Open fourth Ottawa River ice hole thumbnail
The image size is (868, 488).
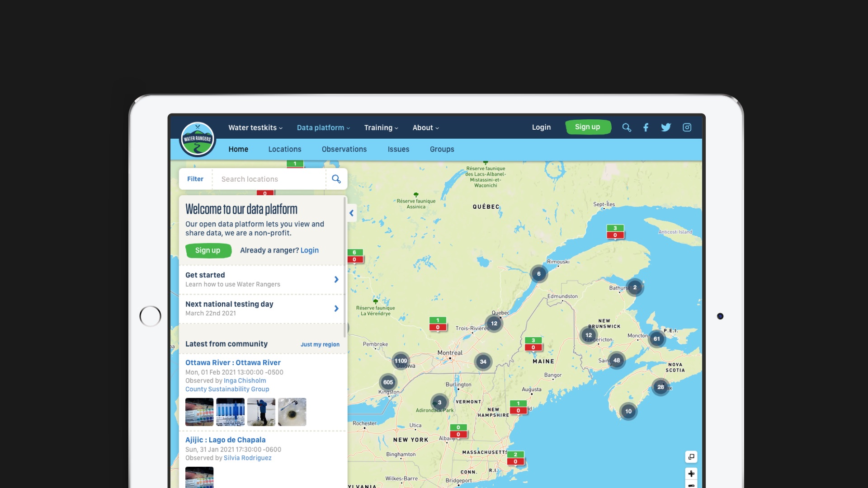tap(292, 412)
